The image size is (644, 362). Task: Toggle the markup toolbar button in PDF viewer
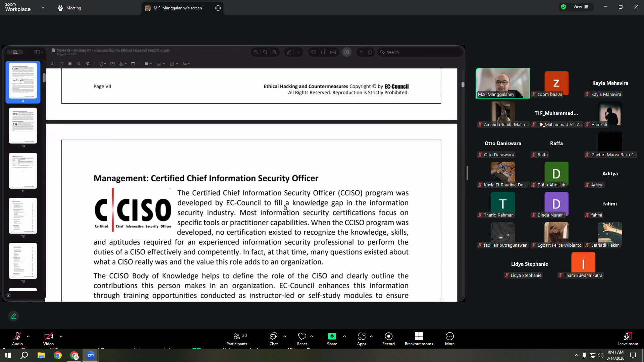tap(347, 52)
